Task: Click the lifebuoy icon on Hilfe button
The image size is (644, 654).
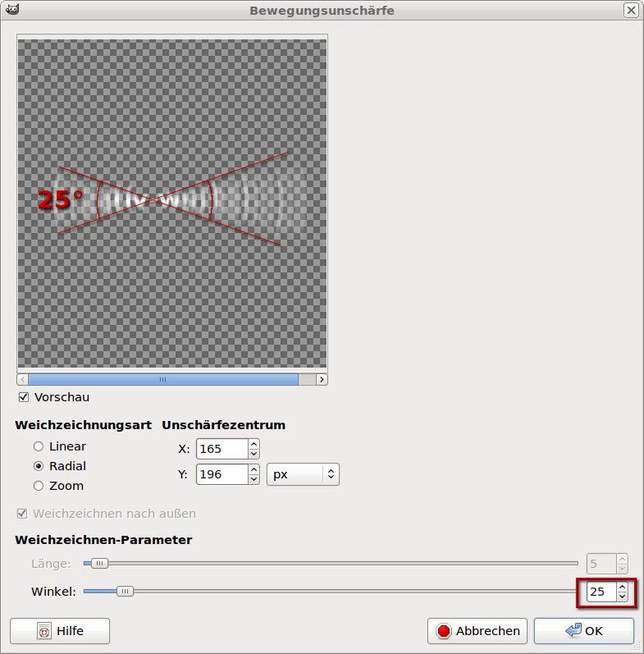Action: click(44, 631)
